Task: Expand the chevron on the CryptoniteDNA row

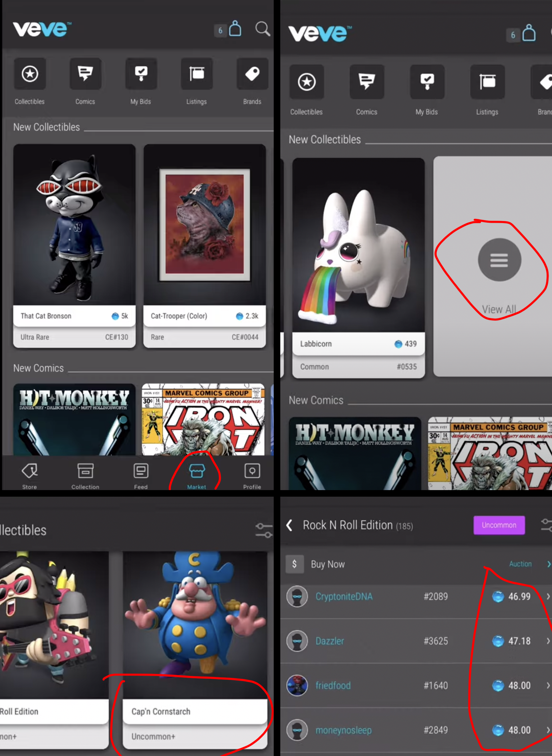Action: click(x=548, y=596)
